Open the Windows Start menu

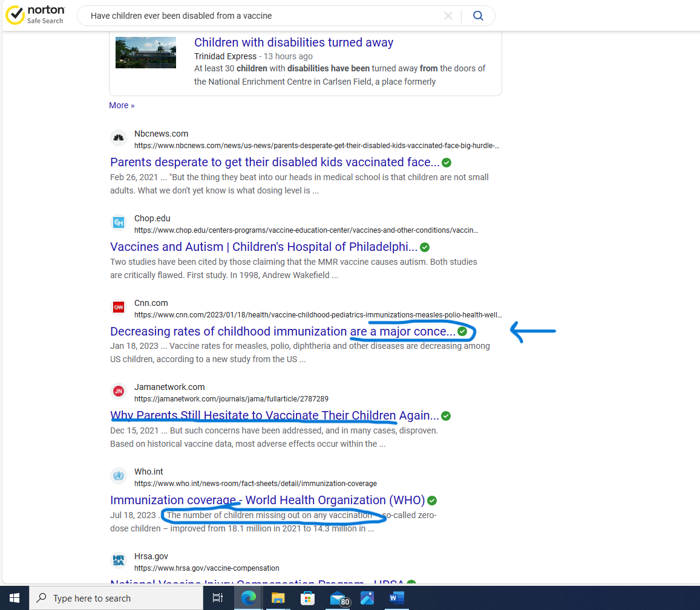click(15, 598)
